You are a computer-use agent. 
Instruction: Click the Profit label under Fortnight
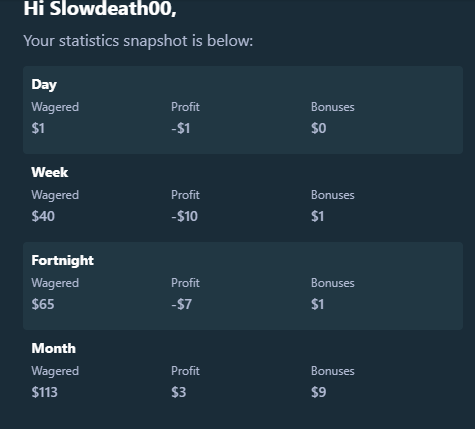click(x=185, y=283)
